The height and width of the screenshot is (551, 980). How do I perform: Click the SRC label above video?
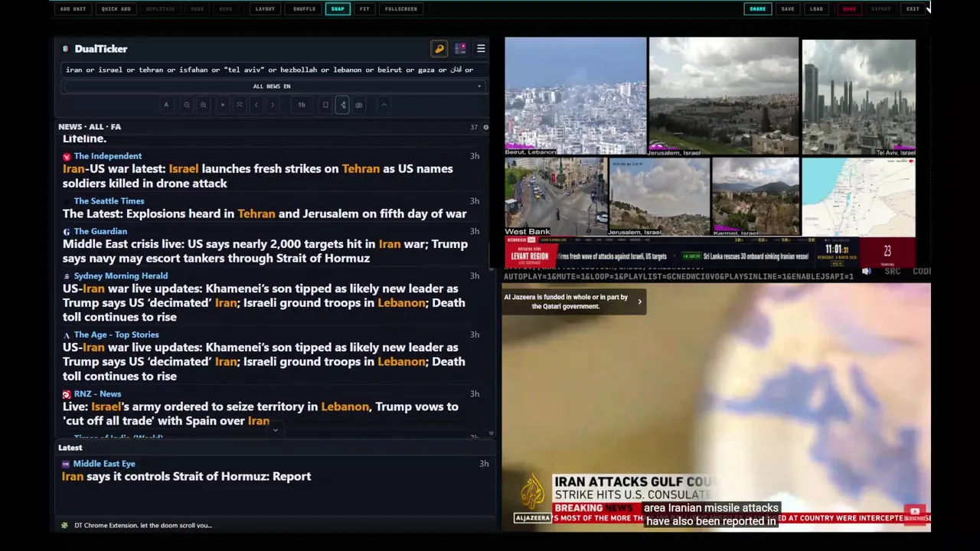tap(892, 271)
